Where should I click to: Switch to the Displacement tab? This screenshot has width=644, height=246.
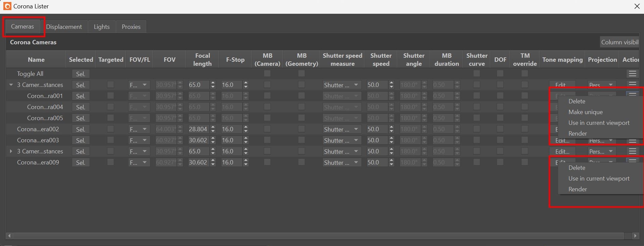[x=64, y=27]
